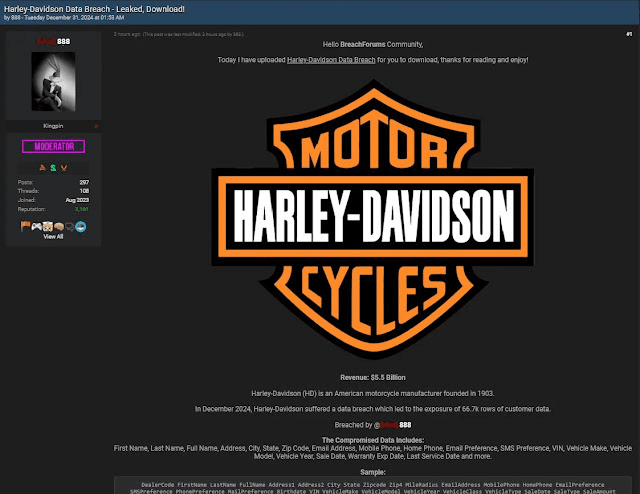640x494 pixels.
Task: Click the blue circular laptop award icon
Action: [x=80, y=226]
